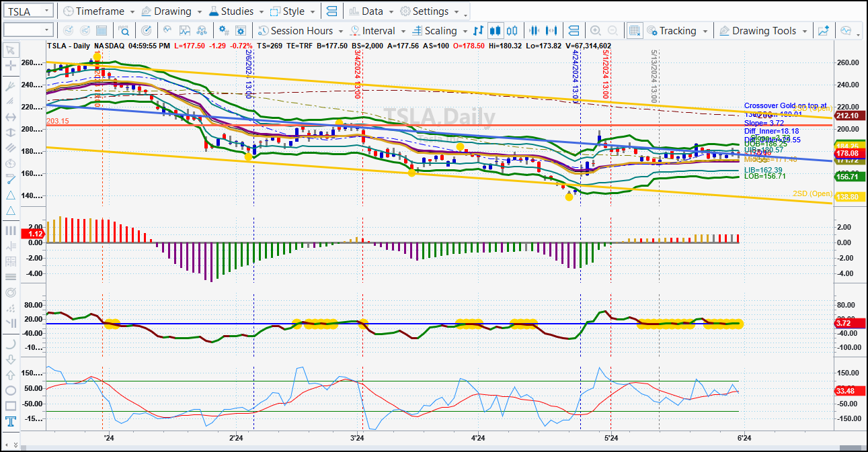Image resolution: width=868 pixels, height=452 pixels.
Task: Click the linked-windows icon beside Style
Action: [x=331, y=11]
